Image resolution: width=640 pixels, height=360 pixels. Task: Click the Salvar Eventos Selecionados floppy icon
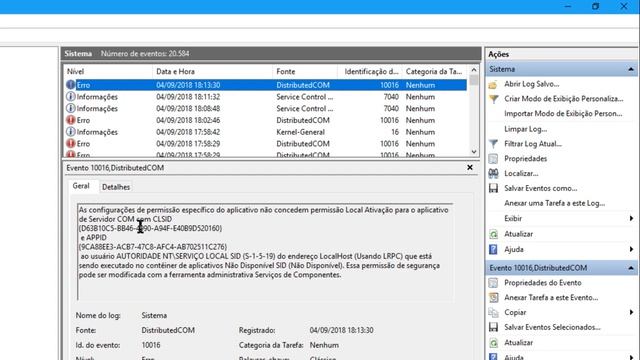click(x=493, y=327)
